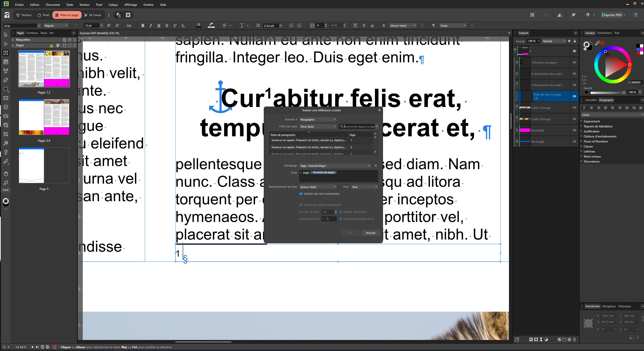Toggle visibility of the Numéro de page layer
This screenshot has height=351, width=644.
pos(574,62)
